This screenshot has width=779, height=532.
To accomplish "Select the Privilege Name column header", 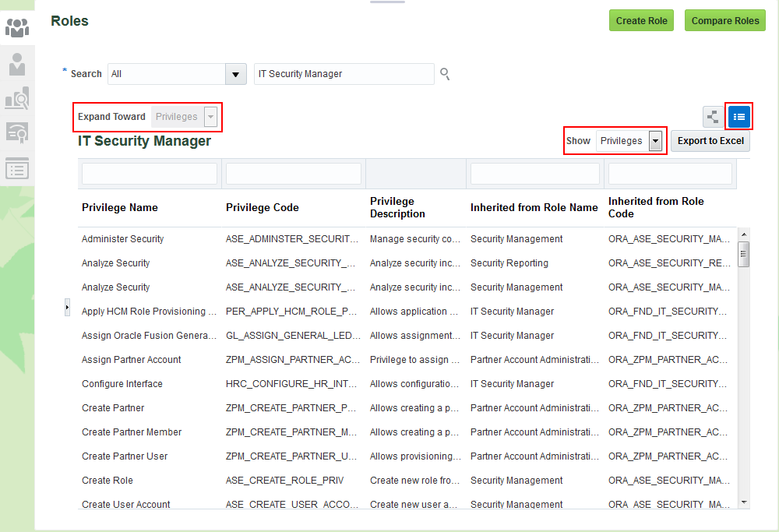I will [119, 207].
